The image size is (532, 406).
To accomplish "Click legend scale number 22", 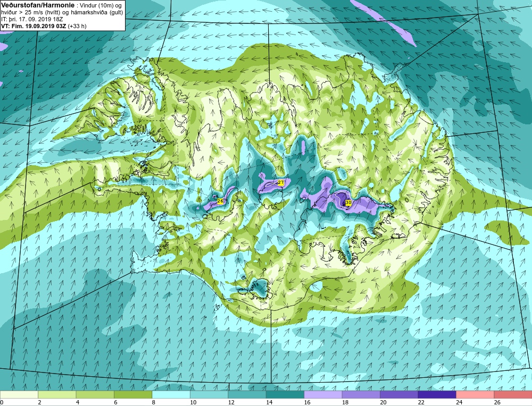I will (x=421, y=402).
